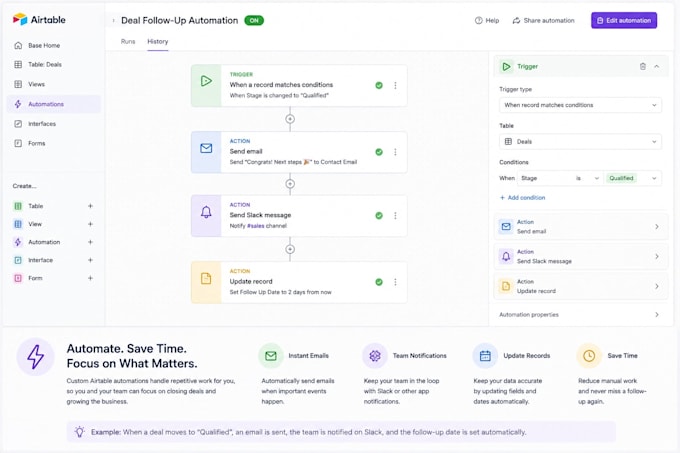680x453 pixels.
Task: Click blue View icon under Create
Action: coord(18,224)
